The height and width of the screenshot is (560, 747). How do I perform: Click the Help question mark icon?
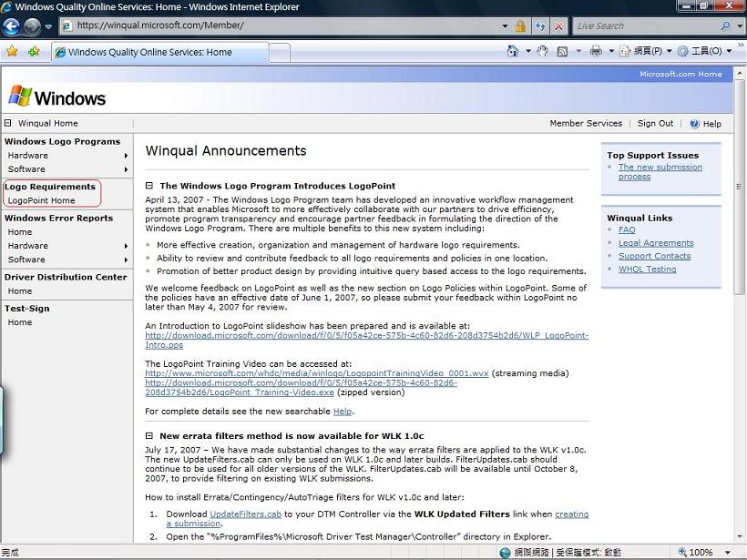click(x=694, y=124)
